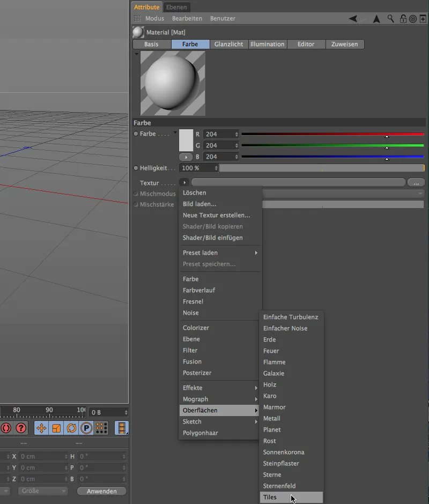Screen dimensions: 429x504
Task: Open the Bearbeiten menu
Action: click(187, 18)
